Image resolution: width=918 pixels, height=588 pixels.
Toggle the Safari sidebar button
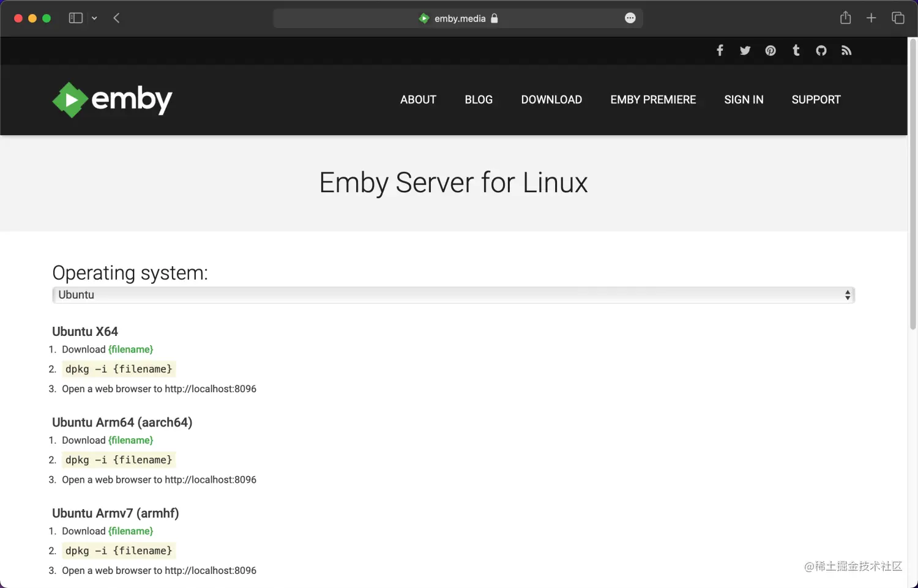[x=75, y=18]
